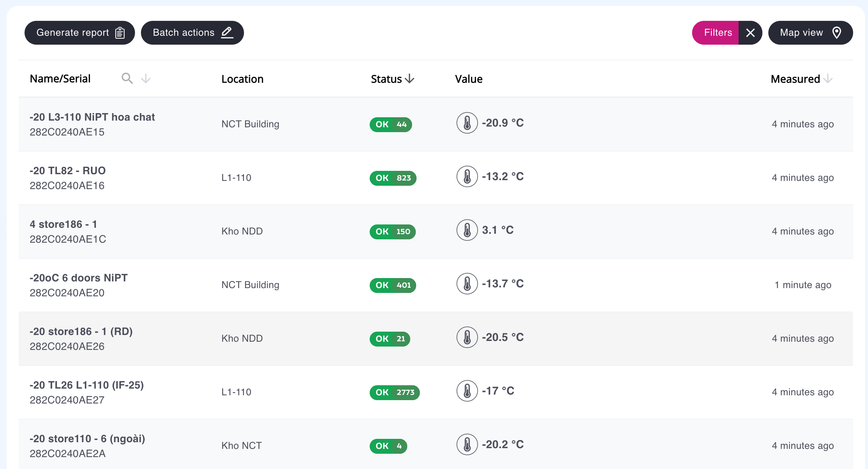
Task: Click the OK 401 status badge
Action: (x=393, y=285)
